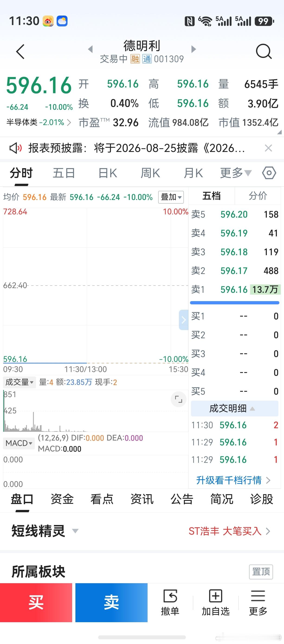
Task: Switch to 看点 tab
Action: 102,499
